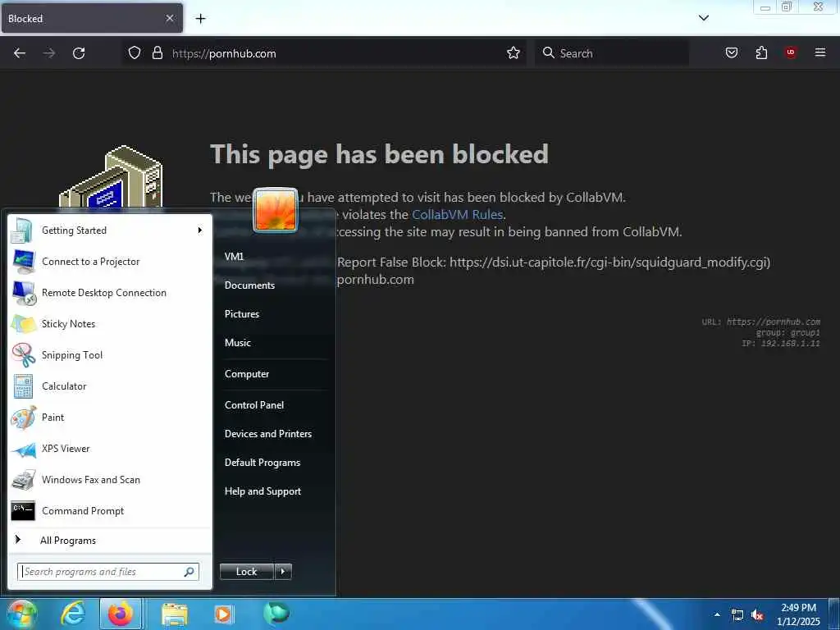The height and width of the screenshot is (630, 840).
Task: Open Control Panel
Action: (254, 405)
